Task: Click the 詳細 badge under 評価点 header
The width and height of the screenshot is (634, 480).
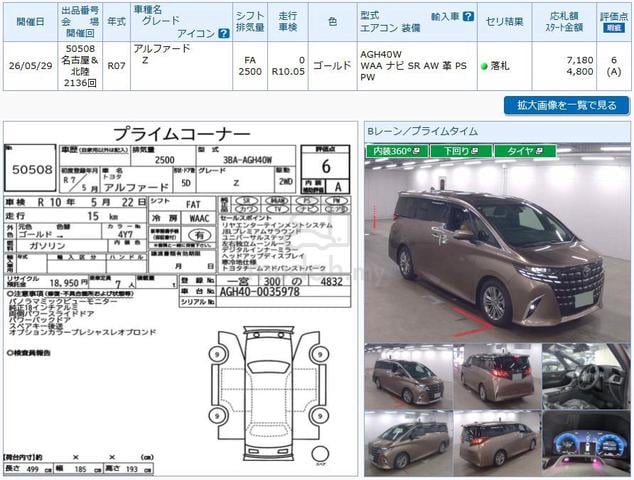Action: (x=613, y=28)
